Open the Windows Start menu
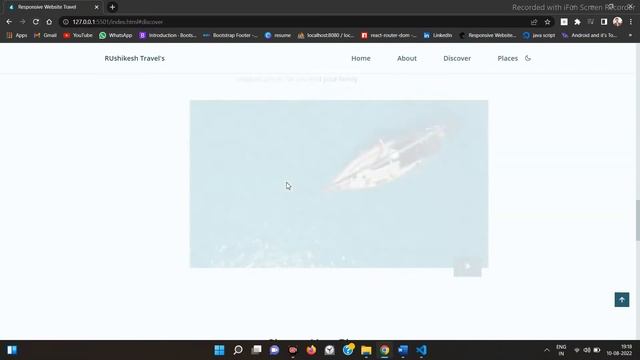This screenshot has width=640, height=360. pyautogui.click(x=219, y=350)
